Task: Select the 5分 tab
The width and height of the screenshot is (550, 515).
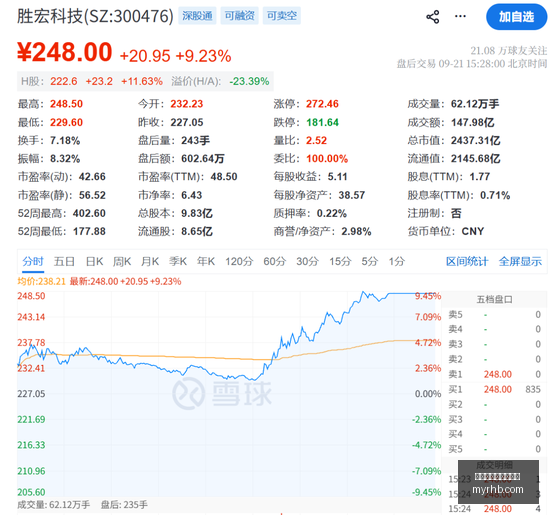Action: [x=370, y=261]
